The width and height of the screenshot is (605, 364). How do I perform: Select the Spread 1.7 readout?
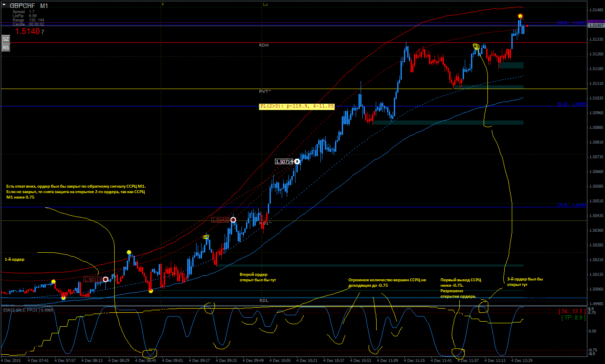[24, 12]
